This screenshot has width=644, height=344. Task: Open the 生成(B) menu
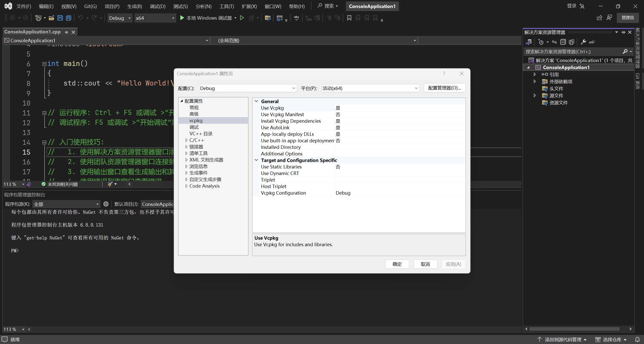tap(134, 6)
